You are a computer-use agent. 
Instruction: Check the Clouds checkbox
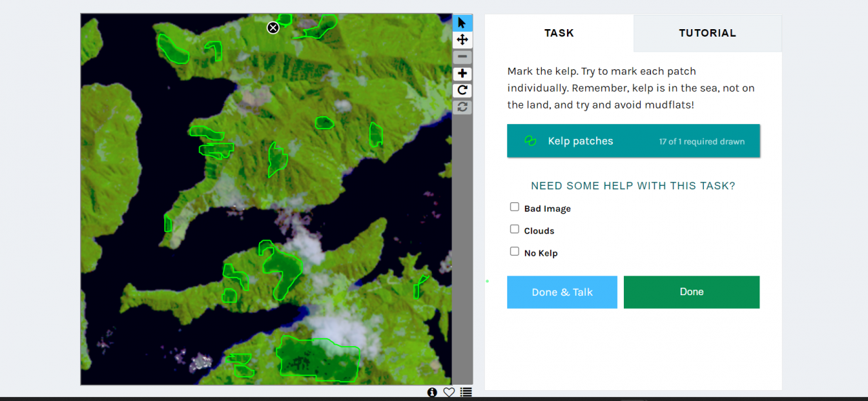515,229
